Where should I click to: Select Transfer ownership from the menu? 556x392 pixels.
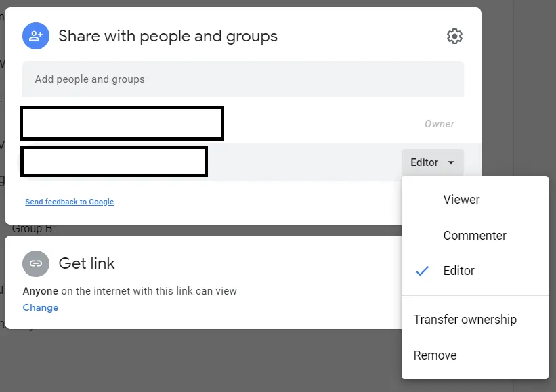[x=465, y=320]
